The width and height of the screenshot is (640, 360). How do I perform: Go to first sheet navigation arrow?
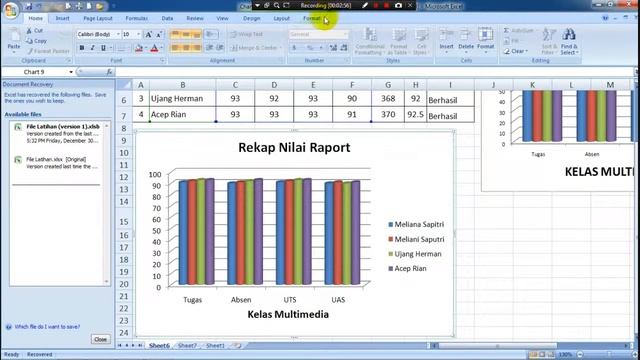tap(120, 346)
